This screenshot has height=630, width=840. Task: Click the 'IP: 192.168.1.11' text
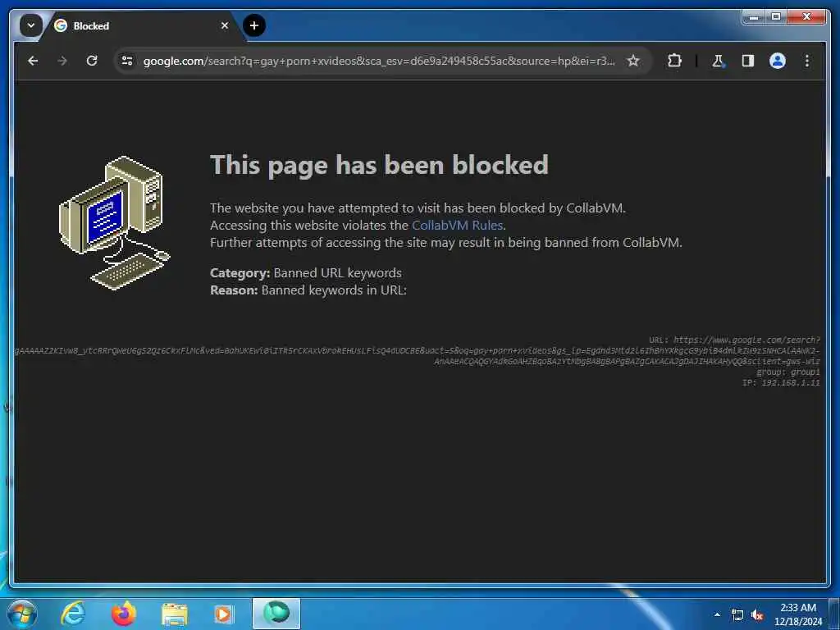pos(781,382)
